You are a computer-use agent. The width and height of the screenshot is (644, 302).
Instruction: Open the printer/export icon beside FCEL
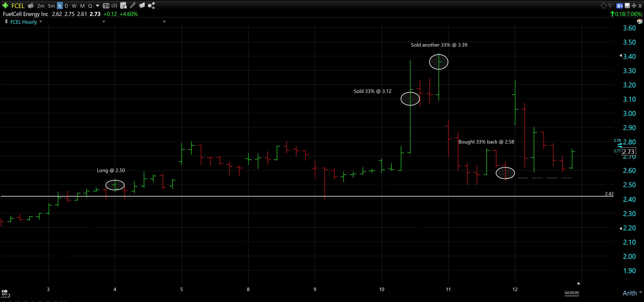tap(31, 6)
